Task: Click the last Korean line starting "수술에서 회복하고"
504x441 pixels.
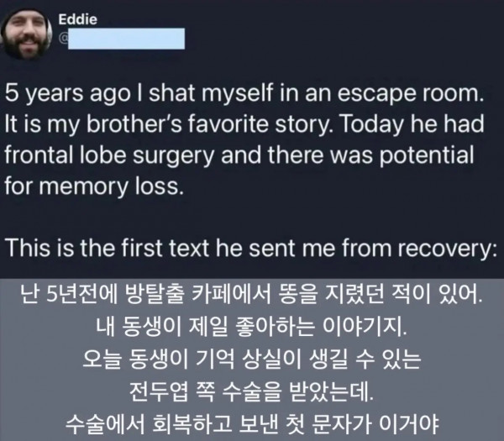Action: point(251,423)
